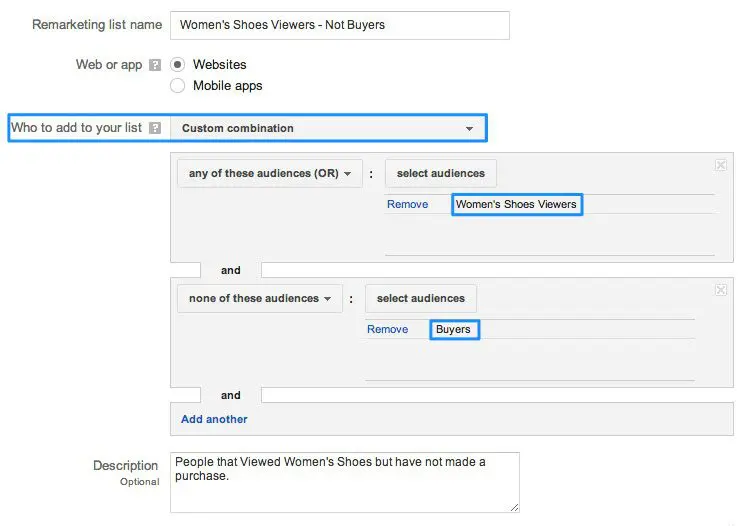Image resolution: width=741 pixels, height=526 pixels.
Task: Expand none of these audiences dropdown
Action: 259,299
